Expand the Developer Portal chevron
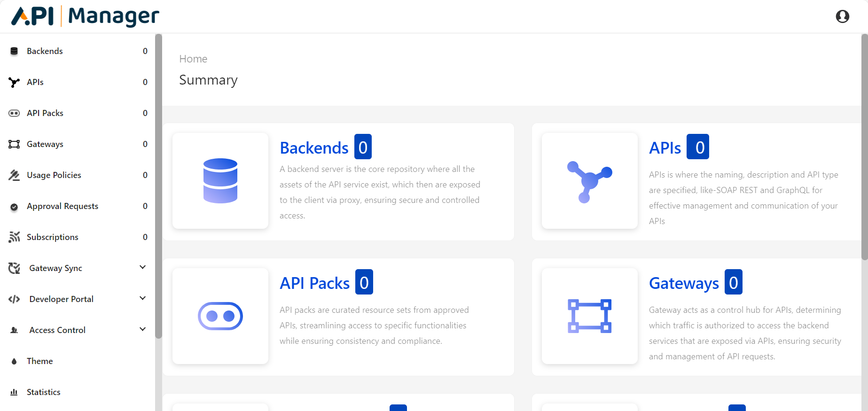The height and width of the screenshot is (411, 868). tap(143, 298)
